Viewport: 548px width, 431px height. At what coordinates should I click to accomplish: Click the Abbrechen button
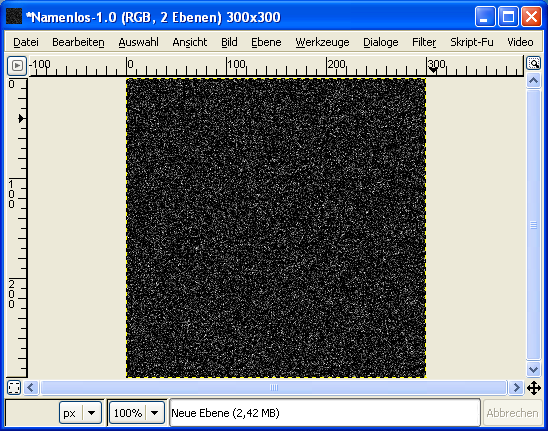(512, 413)
